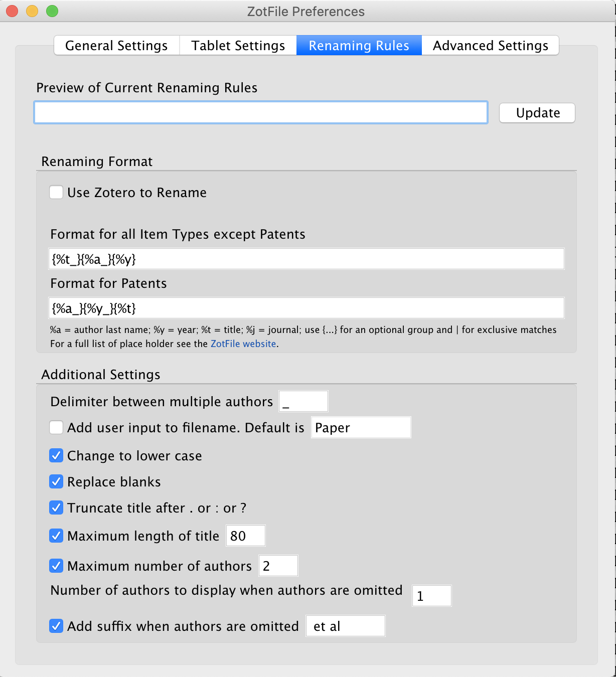Disable Truncate title after punctuation
Viewport: 616px width, 677px height.
[x=56, y=508]
